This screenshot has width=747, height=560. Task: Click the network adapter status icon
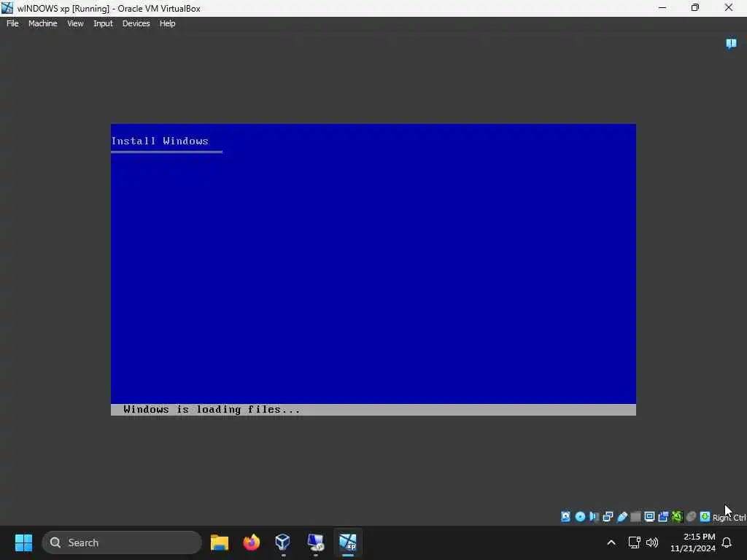click(x=608, y=517)
